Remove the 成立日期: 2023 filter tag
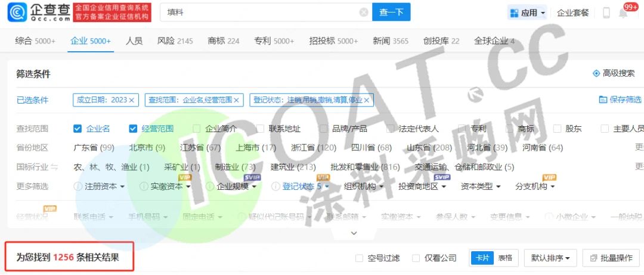Image resolution: width=644 pixels, height=275 pixels. pos(132,100)
